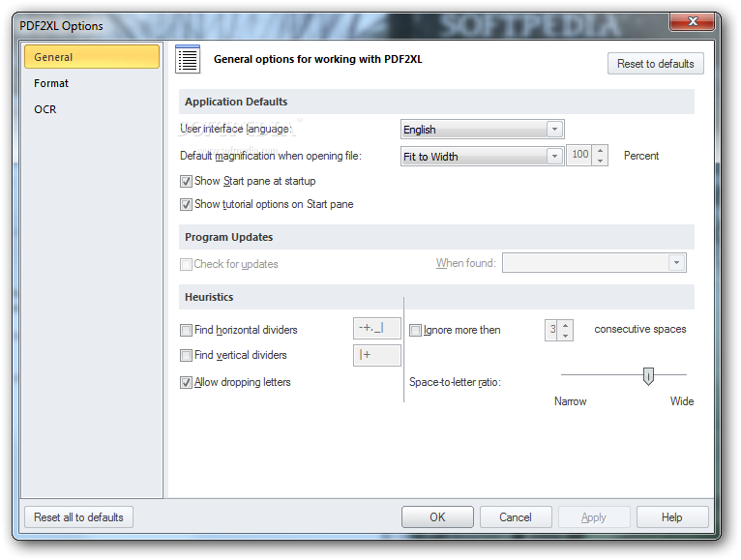741x560 pixels.
Task: Decrease consecutive spaces count with down arrow
Action: (565, 335)
